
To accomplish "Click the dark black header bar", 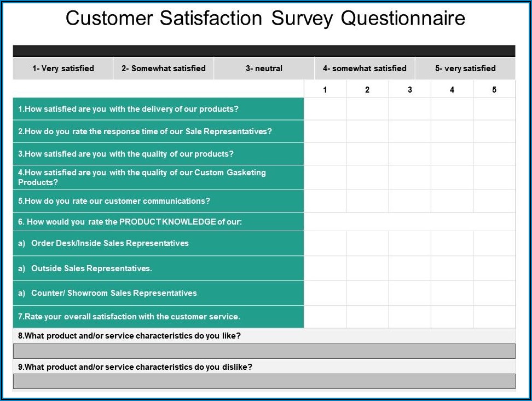I will [264, 51].
